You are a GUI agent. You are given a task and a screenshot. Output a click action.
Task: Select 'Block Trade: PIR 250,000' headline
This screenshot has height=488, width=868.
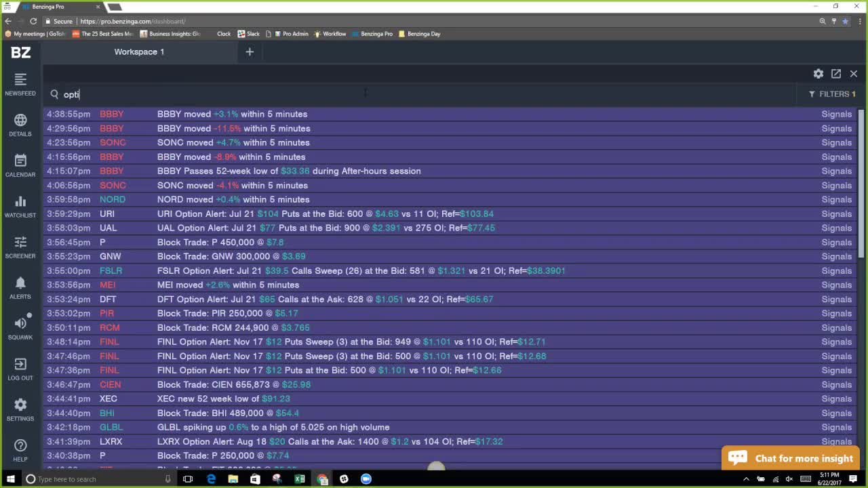(228, 313)
